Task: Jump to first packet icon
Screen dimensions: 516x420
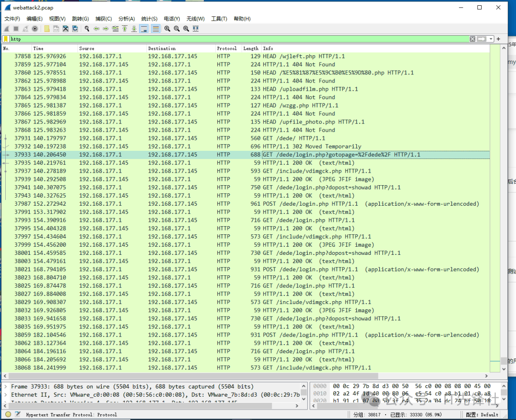Action: pyautogui.click(x=125, y=29)
